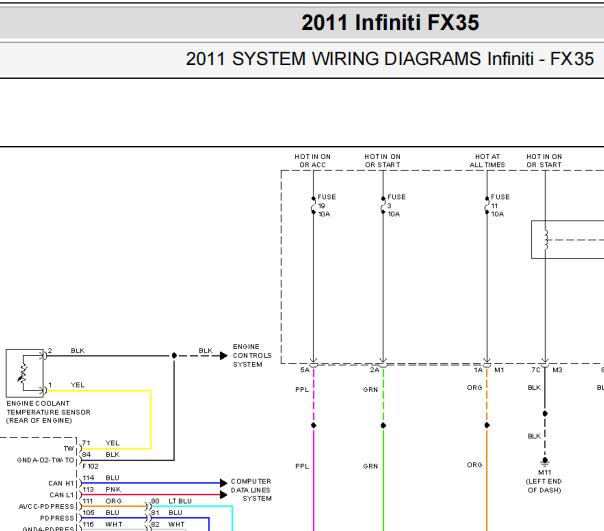Click the "M11 (LEFT END OF DASH)" ground label

[x=544, y=481]
